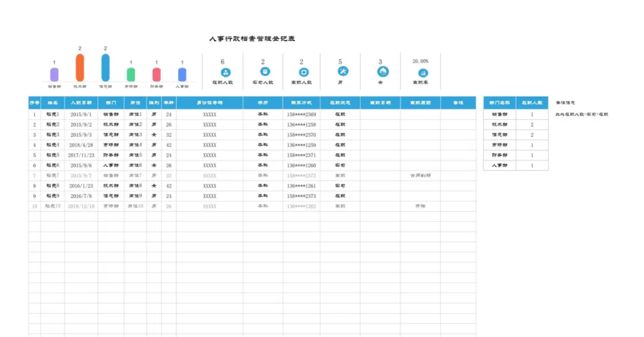644x337 pixels.
Task: Select the 人事部 bar in chart
Action: click(x=182, y=75)
